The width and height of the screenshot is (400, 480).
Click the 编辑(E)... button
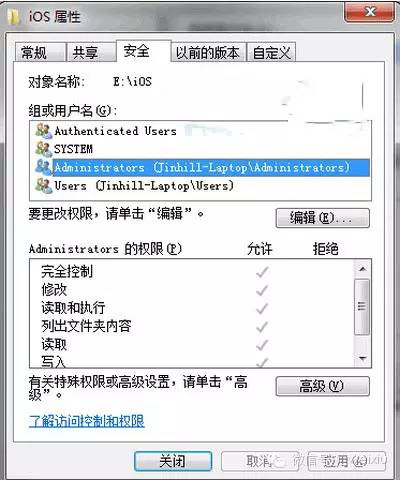tap(322, 218)
